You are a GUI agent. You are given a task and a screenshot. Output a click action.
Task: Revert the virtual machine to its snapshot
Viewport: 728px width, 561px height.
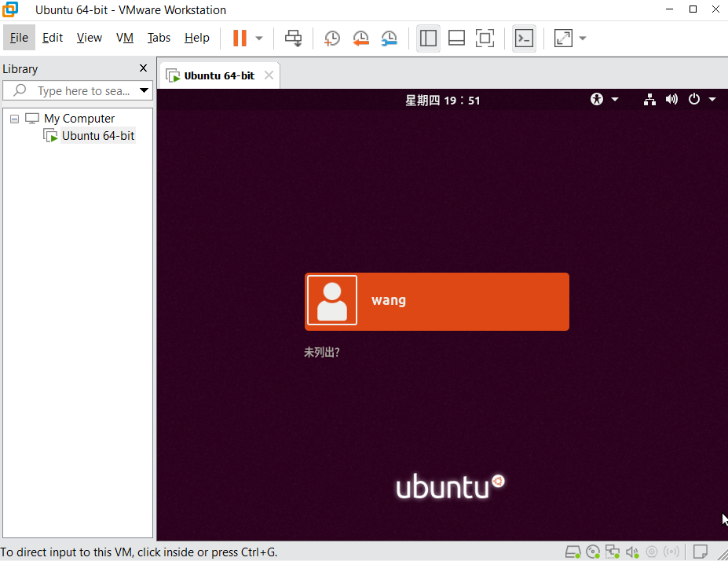360,38
